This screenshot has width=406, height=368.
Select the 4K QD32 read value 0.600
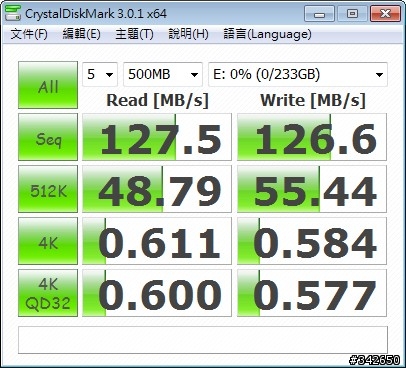click(157, 293)
